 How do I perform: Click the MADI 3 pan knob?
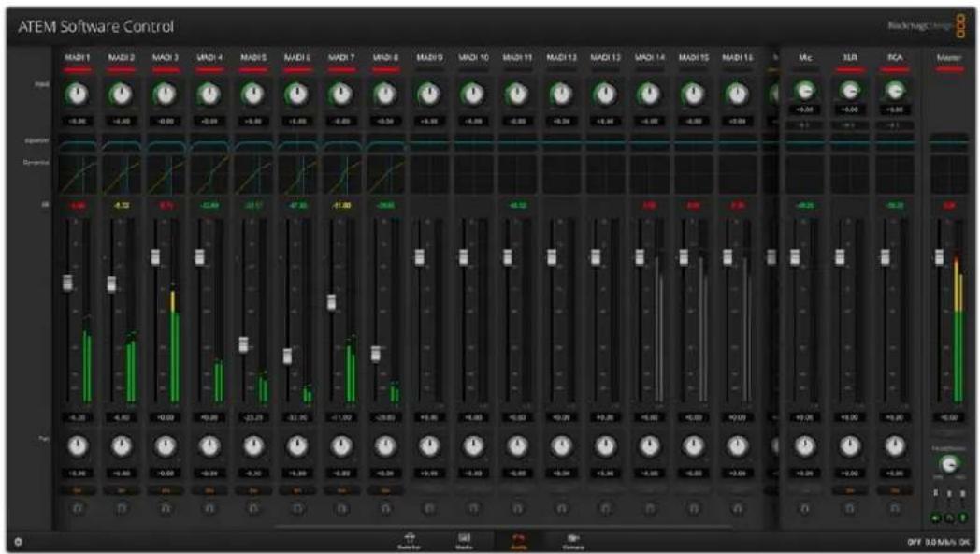pyautogui.click(x=166, y=445)
